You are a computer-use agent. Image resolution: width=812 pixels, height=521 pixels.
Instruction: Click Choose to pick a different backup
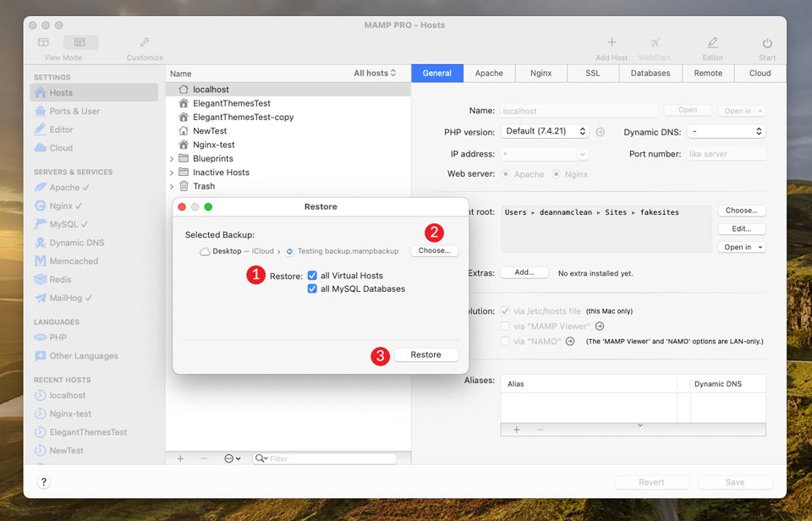pyautogui.click(x=434, y=250)
